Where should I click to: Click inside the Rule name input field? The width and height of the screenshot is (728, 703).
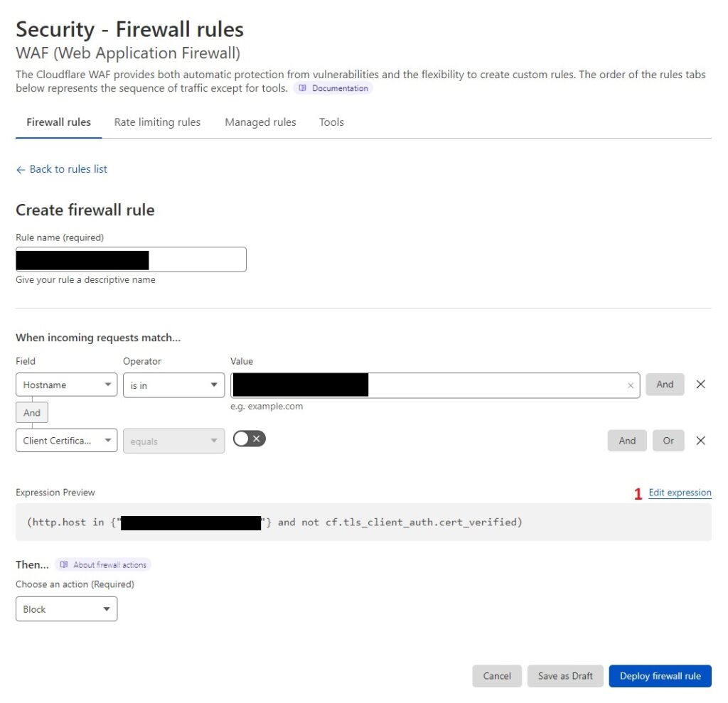130,259
